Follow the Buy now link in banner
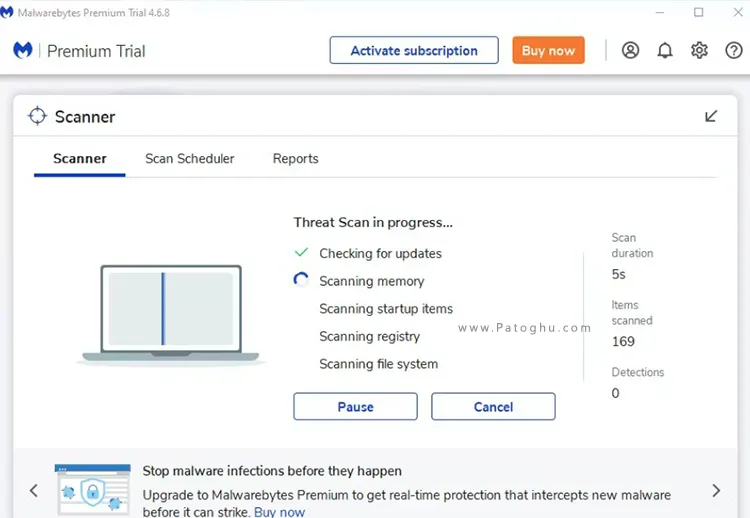This screenshot has height=518, width=750. [279, 512]
